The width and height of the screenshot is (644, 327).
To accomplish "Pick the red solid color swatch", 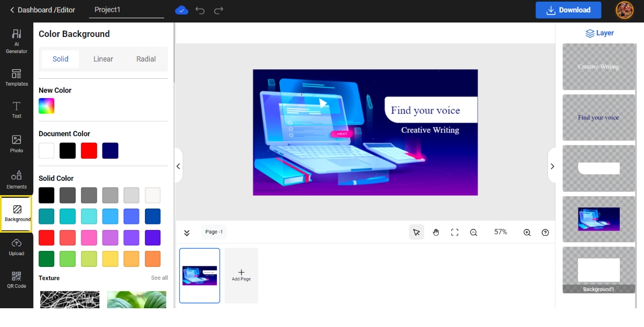I will 47,237.
